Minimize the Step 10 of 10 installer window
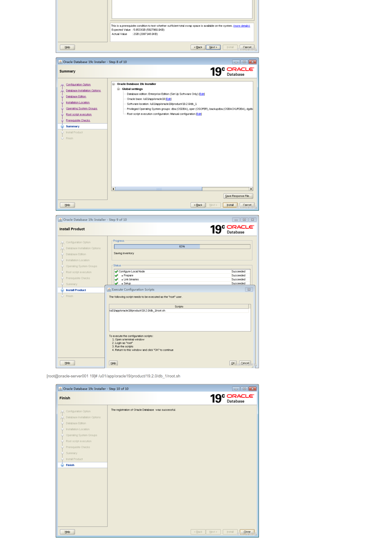The width and height of the screenshot is (392, 553). coord(236,389)
